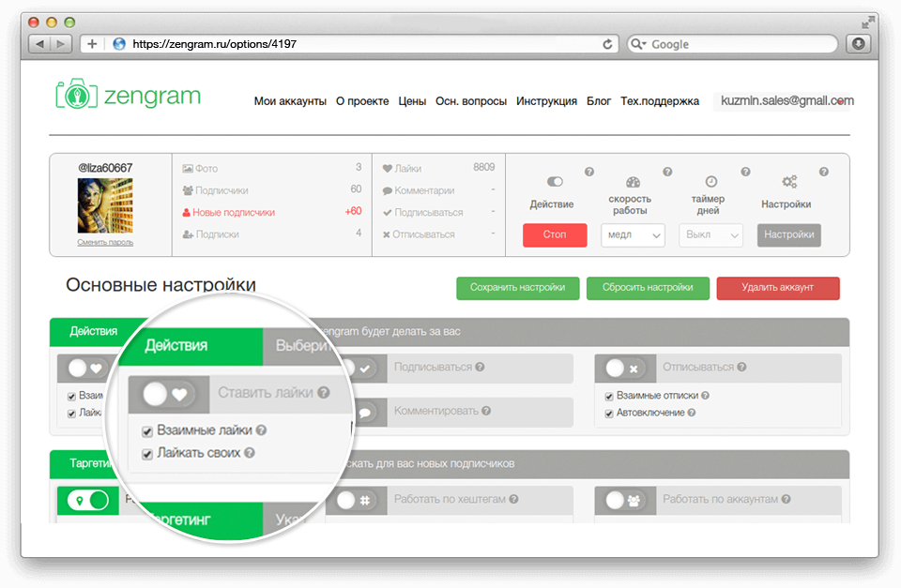Click help icon next to Работать по аккаунтам
Image resolution: width=901 pixels, height=588 pixels.
click(786, 499)
